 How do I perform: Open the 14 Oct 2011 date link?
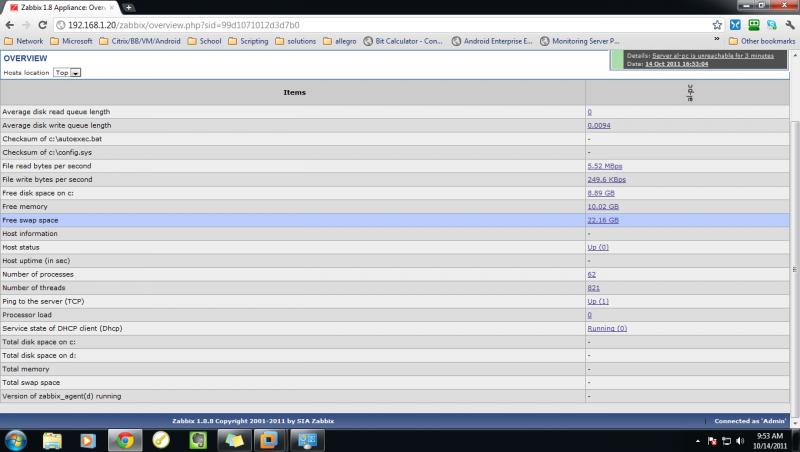677,64
